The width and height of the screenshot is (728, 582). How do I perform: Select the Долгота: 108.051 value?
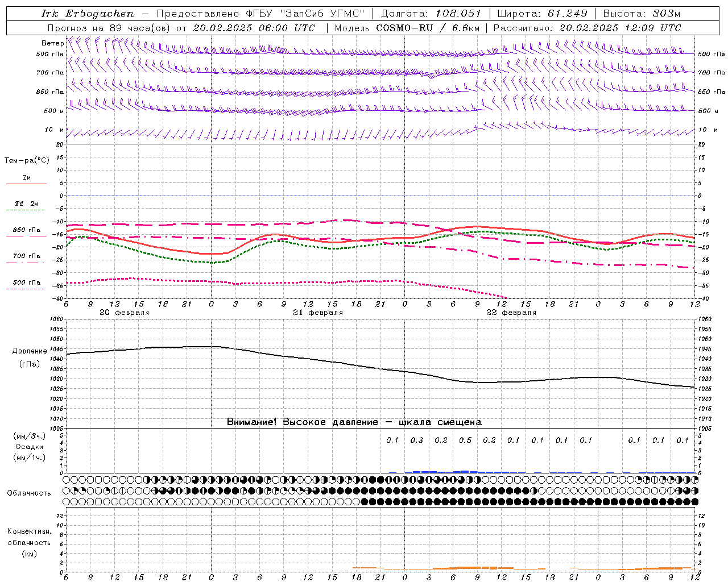pos(431,14)
